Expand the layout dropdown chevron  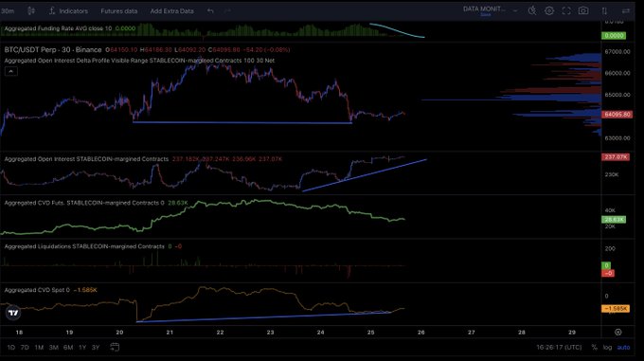(515, 10)
